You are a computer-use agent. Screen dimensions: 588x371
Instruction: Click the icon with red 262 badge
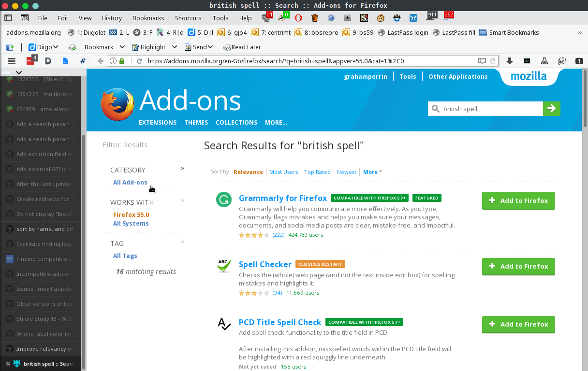(448, 17)
